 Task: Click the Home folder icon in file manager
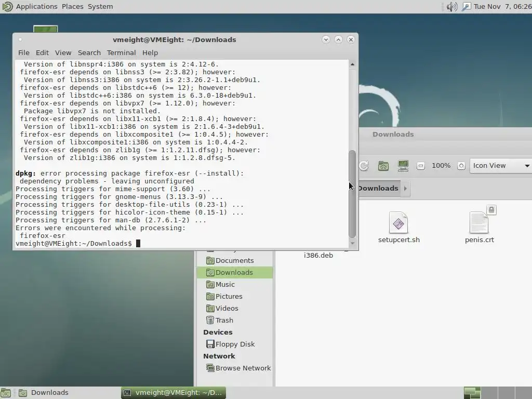pyautogui.click(x=383, y=166)
